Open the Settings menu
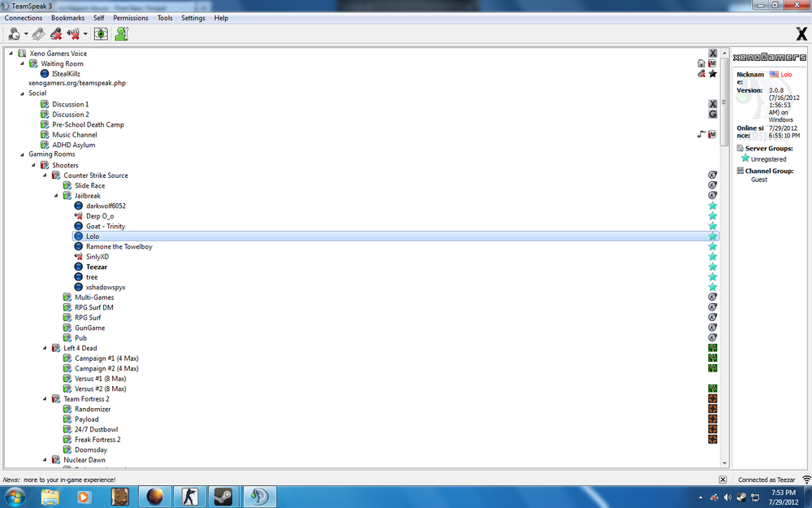This screenshot has height=508, width=812. tap(193, 18)
